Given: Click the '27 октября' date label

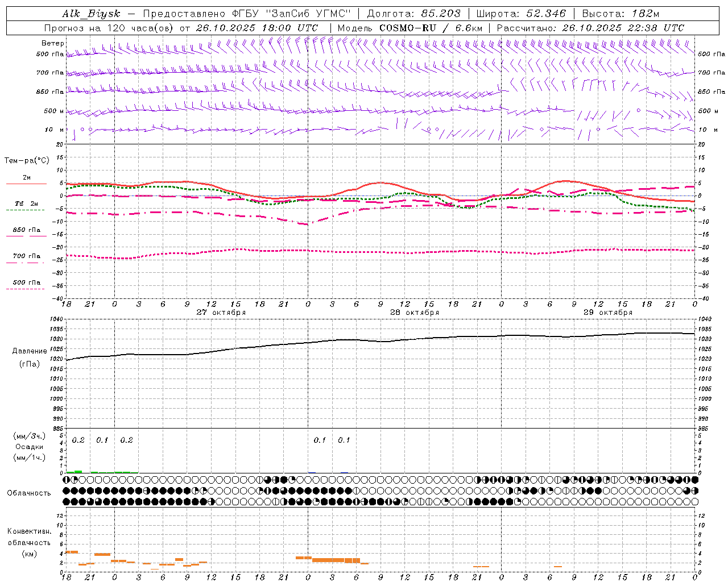Looking at the screenshot, I should click(221, 313).
